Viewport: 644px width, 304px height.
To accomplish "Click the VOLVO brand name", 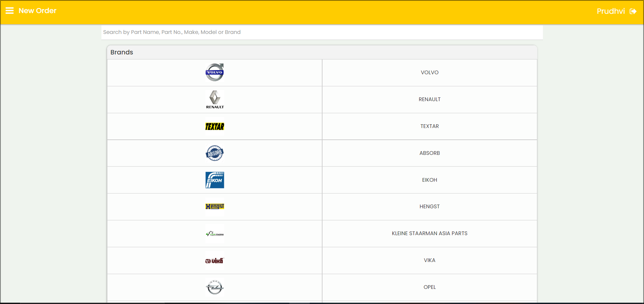I will click(430, 73).
